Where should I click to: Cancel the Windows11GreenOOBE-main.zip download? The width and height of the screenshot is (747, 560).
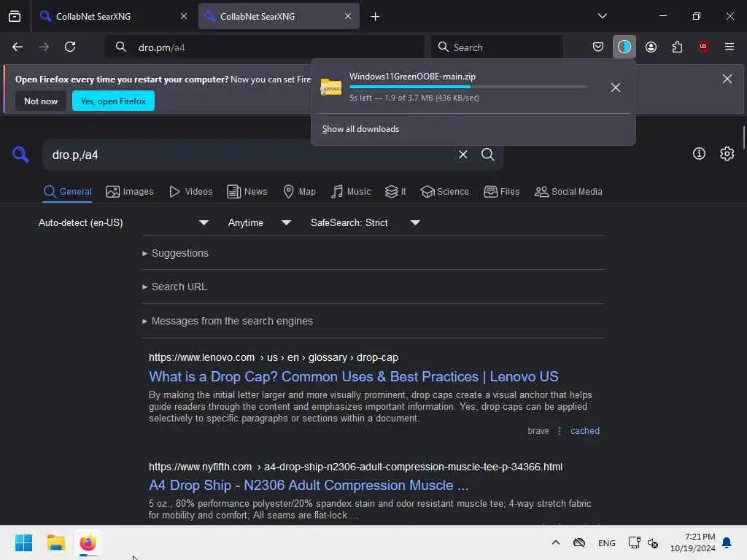[x=616, y=87]
